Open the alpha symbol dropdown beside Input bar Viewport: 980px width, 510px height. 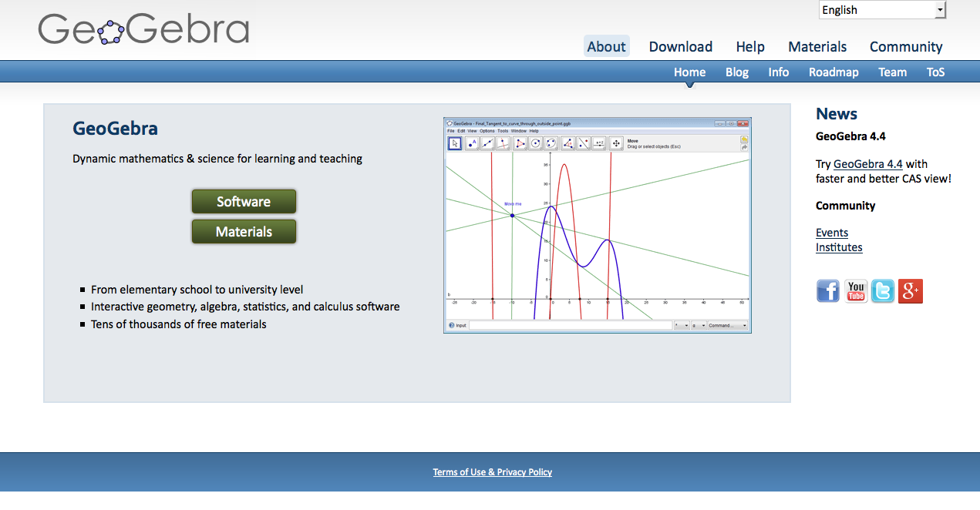(x=699, y=325)
